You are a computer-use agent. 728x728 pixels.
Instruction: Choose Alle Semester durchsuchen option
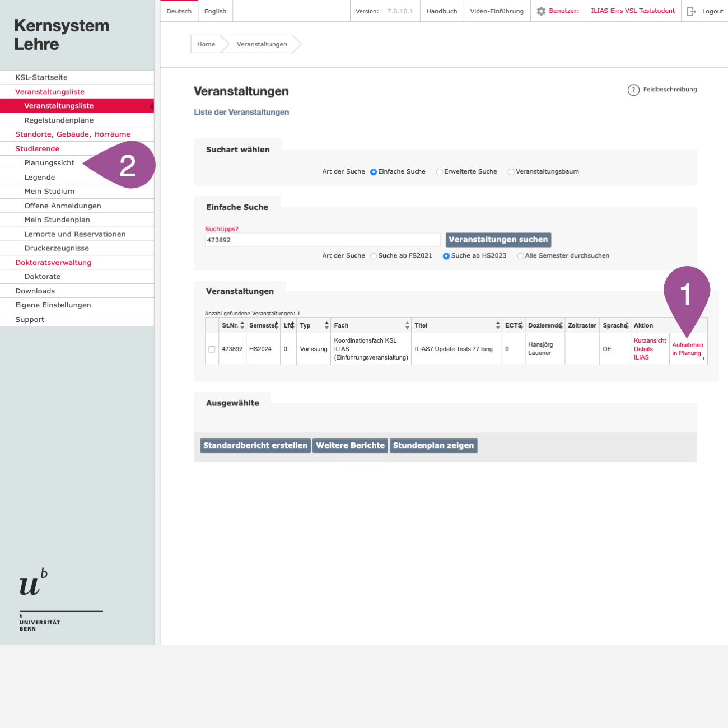click(521, 256)
